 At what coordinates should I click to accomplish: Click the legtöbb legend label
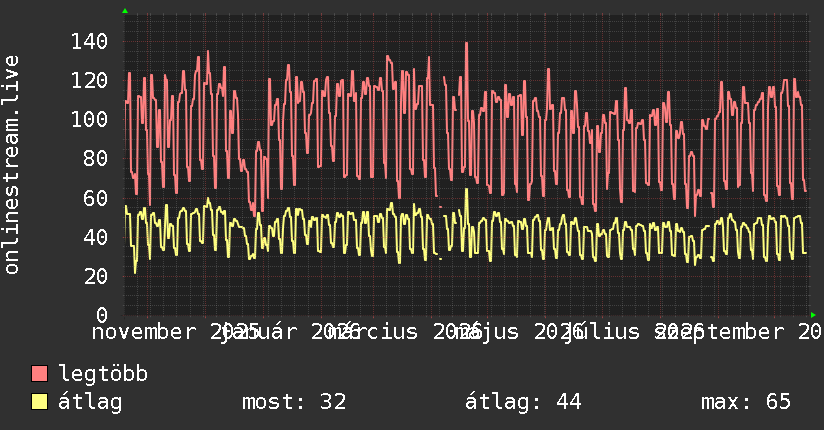103,374
